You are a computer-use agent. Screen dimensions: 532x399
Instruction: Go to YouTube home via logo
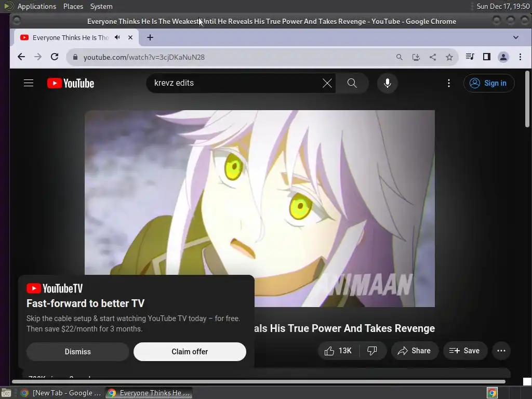click(71, 83)
